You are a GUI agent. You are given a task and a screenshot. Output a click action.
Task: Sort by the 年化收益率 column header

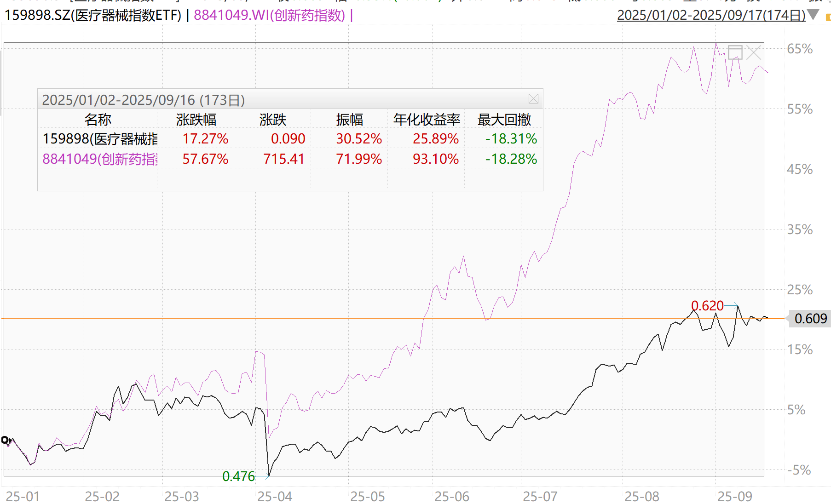[427, 120]
